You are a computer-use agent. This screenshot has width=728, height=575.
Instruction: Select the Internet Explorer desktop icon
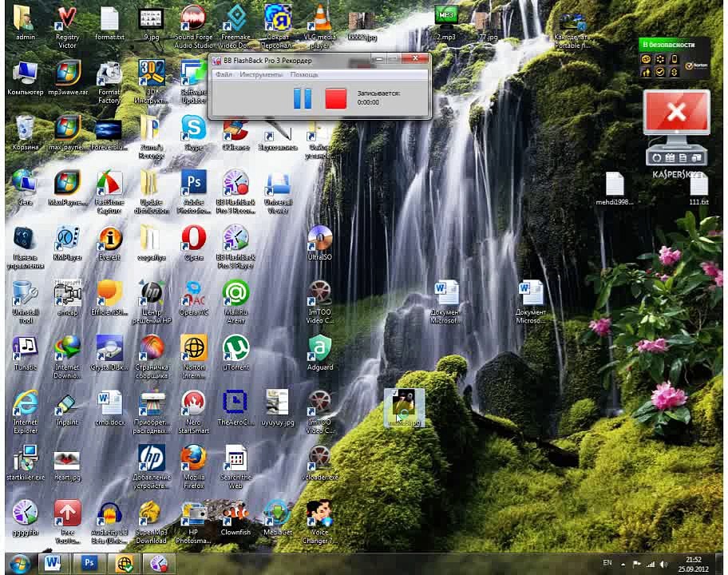(x=25, y=412)
